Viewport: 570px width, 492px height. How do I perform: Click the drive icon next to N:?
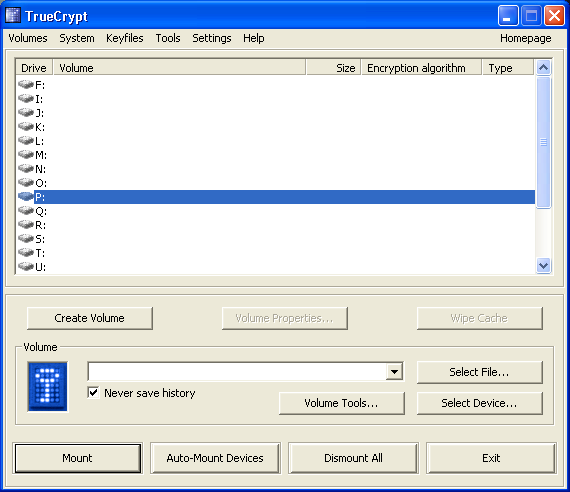coord(26,168)
